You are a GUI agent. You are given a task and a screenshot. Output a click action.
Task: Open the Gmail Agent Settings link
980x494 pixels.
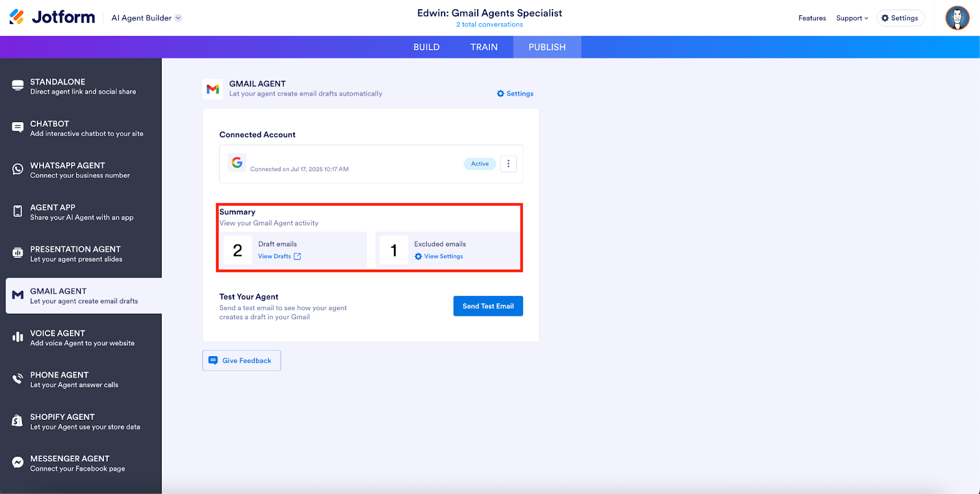click(515, 94)
